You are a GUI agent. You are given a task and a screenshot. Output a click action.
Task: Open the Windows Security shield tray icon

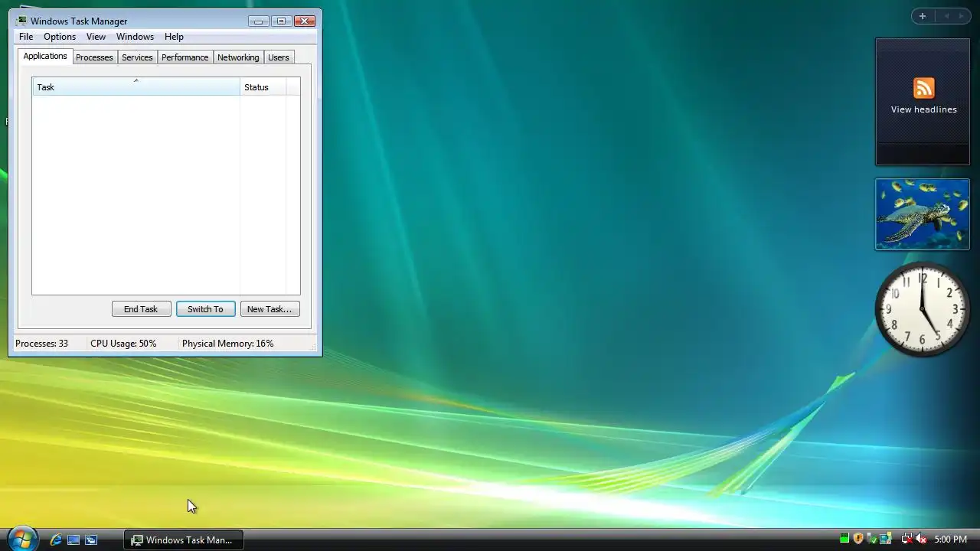858,539
